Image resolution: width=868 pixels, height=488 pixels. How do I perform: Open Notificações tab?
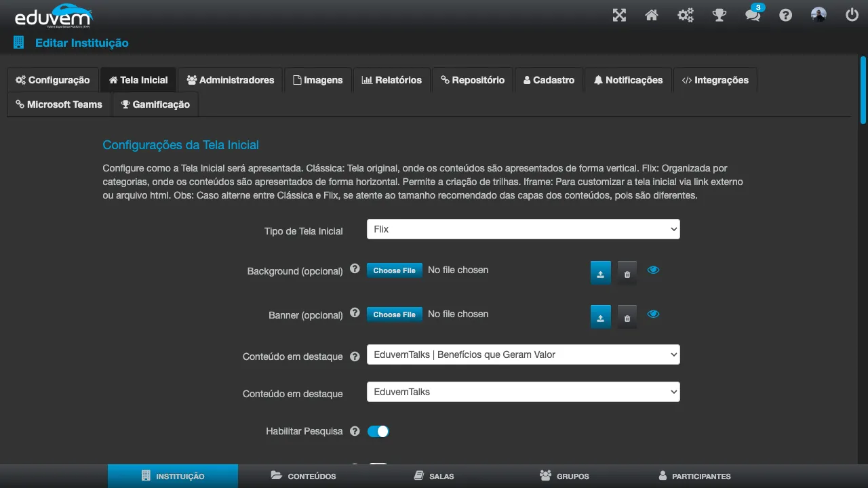[629, 80]
